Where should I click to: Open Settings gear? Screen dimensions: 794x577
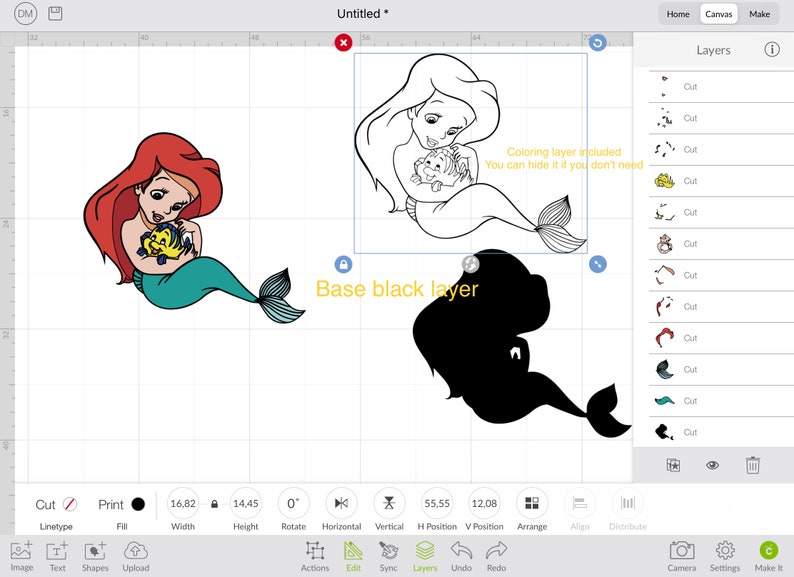click(725, 556)
